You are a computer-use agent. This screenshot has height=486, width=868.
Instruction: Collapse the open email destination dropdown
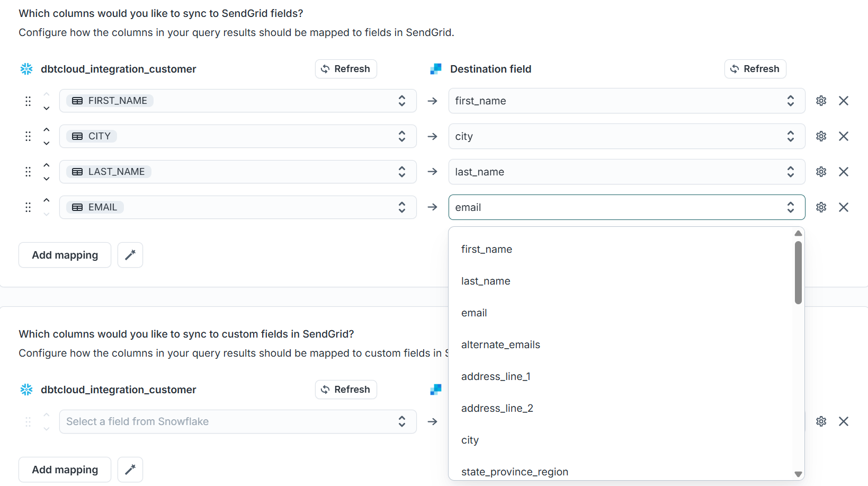pos(627,207)
